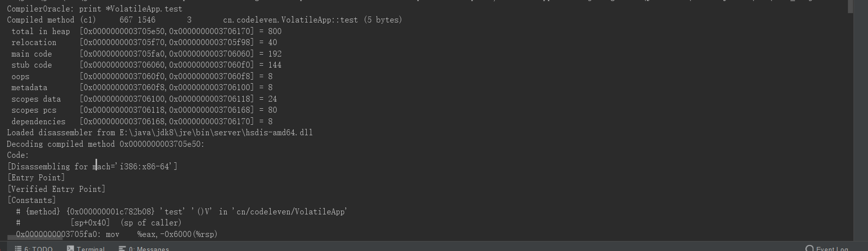Open the Event Log
Screen dimensions: 868x251
click(x=831, y=249)
